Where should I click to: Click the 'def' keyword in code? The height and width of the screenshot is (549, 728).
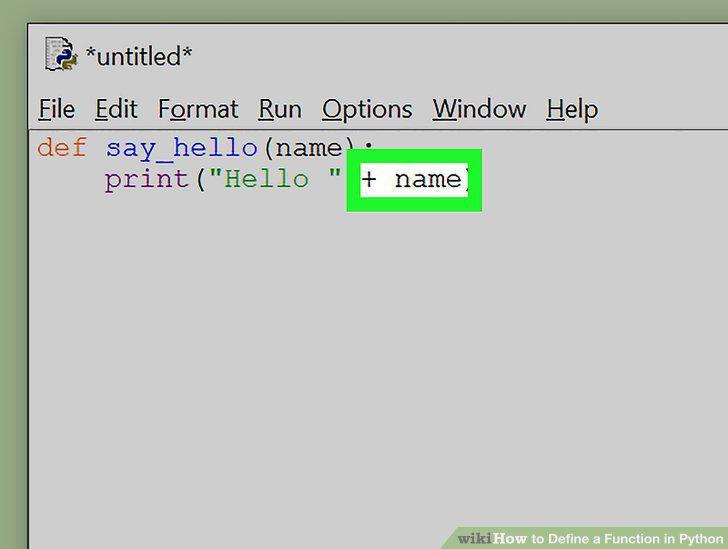point(62,148)
